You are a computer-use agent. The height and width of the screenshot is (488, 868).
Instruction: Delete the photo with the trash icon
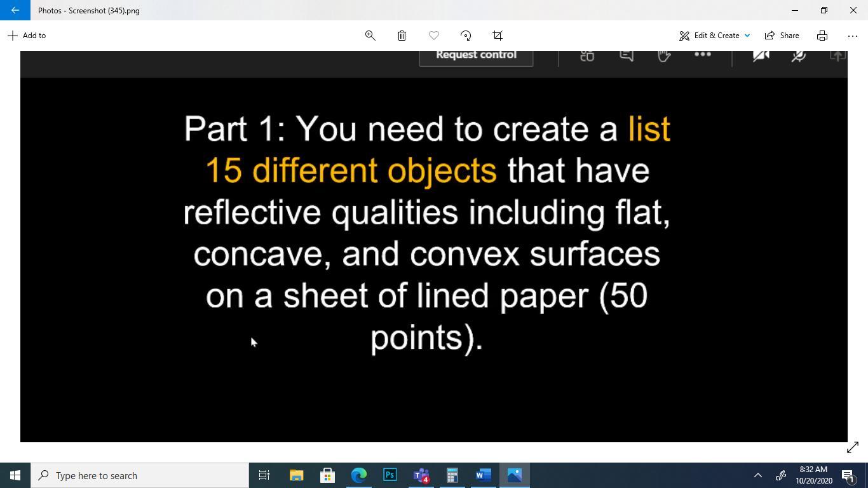(x=402, y=36)
